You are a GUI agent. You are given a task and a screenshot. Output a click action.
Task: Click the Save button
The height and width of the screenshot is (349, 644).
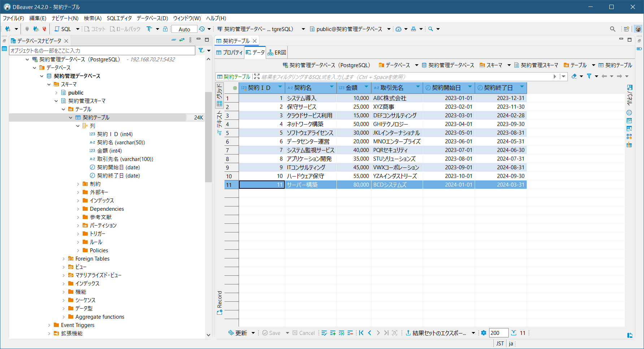click(x=271, y=333)
